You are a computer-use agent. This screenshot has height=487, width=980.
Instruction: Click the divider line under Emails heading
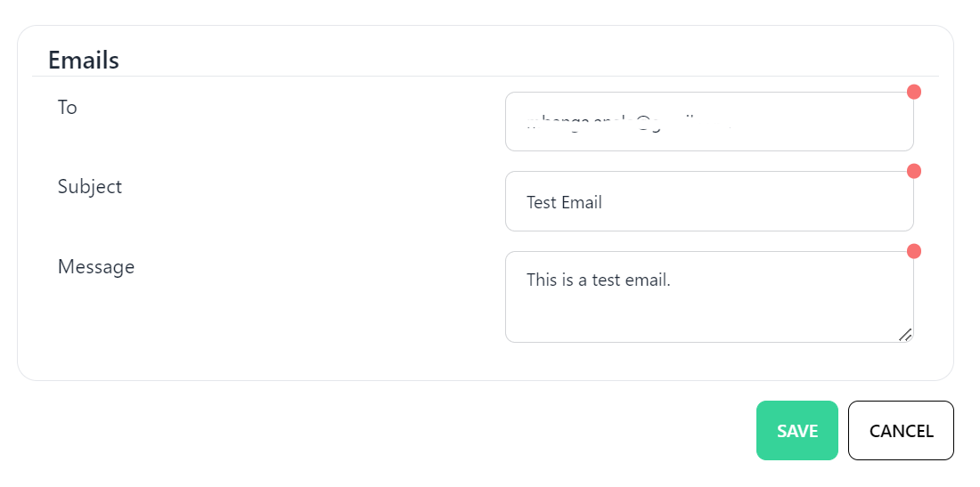[x=486, y=77]
